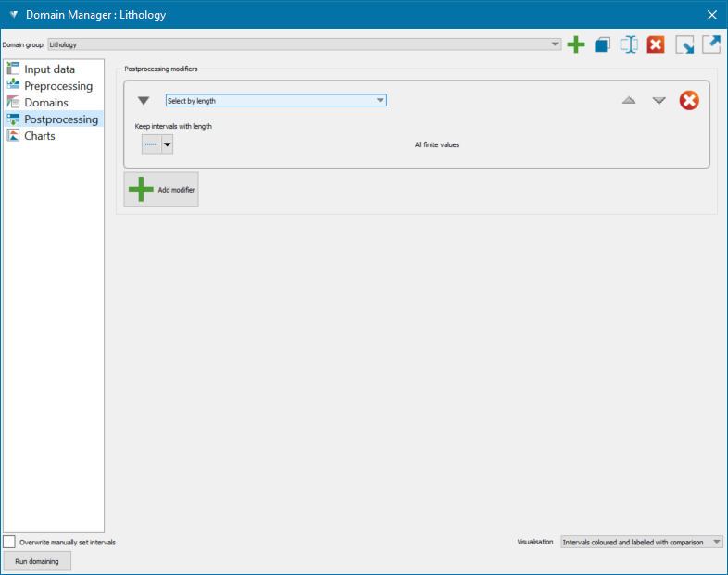Click the export arrow icon in top toolbar
The height and width of the screenshot is (575, 728).
tap(711, 44)
